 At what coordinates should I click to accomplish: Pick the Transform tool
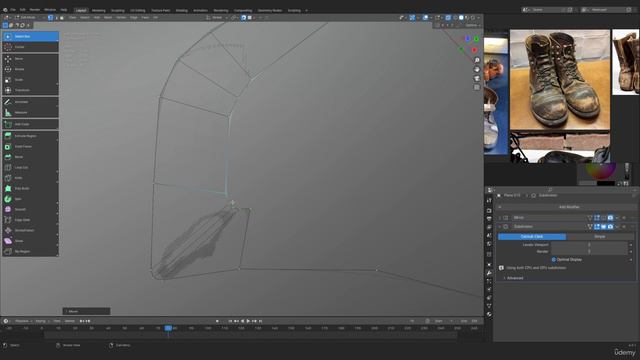point(30,90)
